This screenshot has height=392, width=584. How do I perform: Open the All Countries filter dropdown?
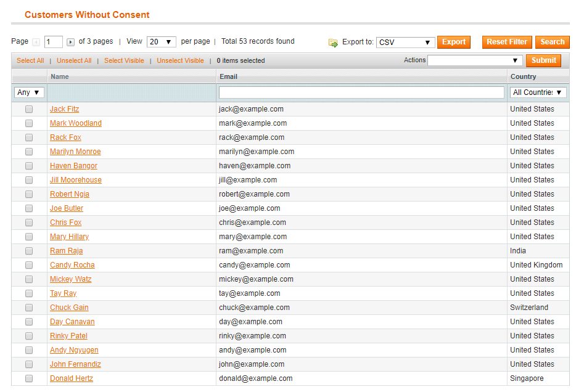538,92
